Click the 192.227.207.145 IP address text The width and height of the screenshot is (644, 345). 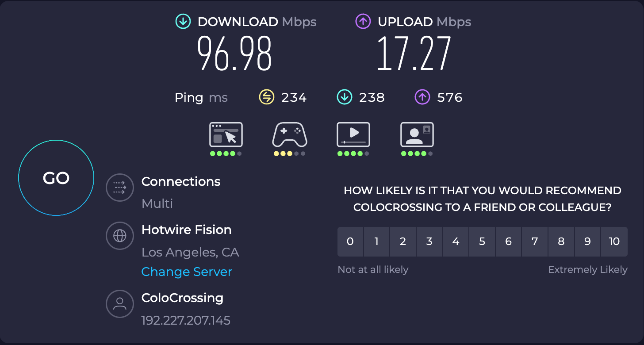tap(186, 320)
